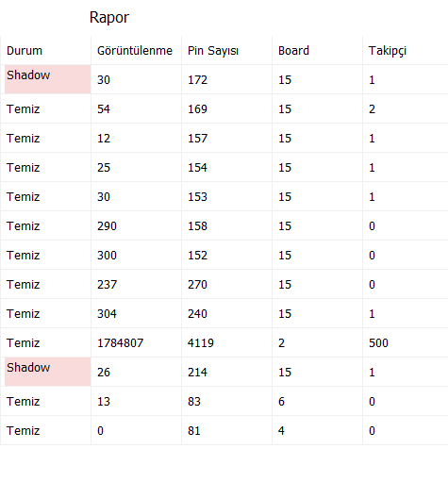Click the Pin Sayısı column header
The image size is (448, 482).
click(227, 50)
